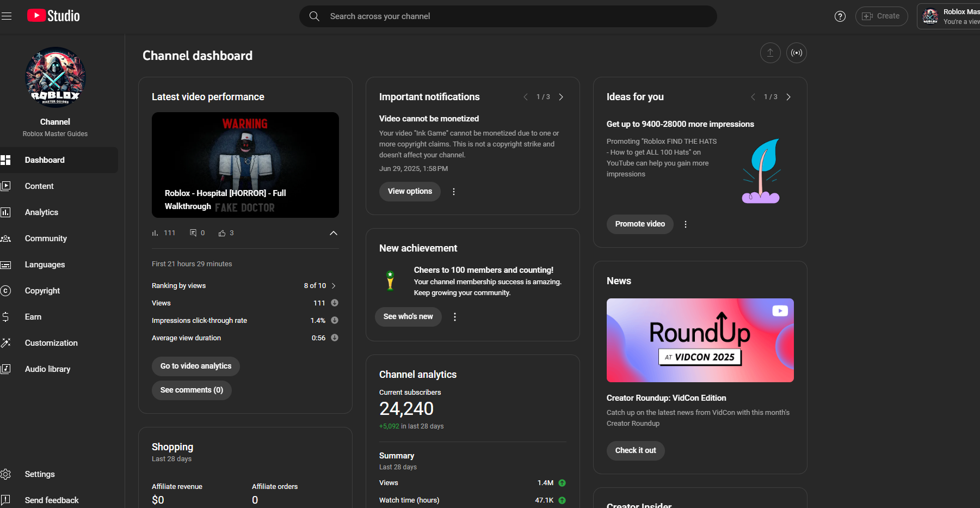
Task: Click the views bar-chart icon under thumbnail
Action: click(x=155, y=233)
